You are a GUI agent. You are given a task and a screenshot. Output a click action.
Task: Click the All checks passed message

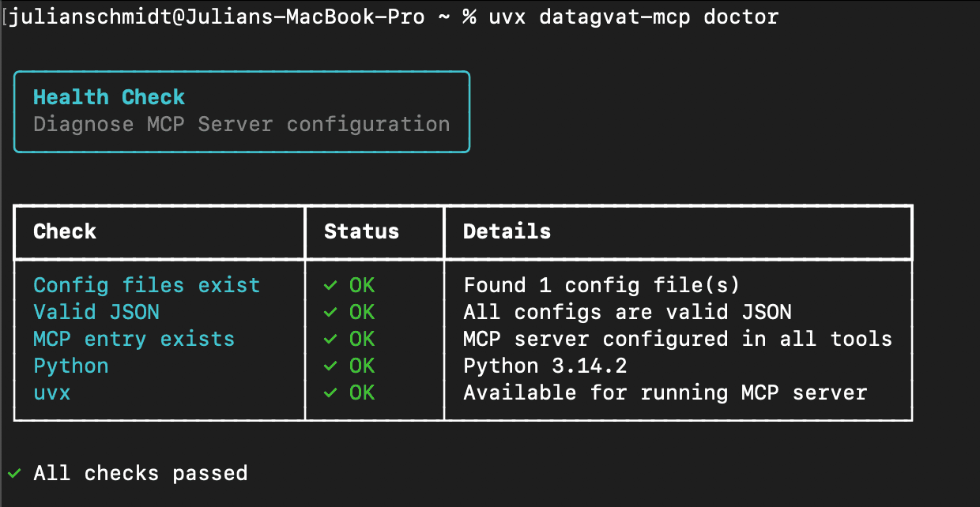point(140,472)
